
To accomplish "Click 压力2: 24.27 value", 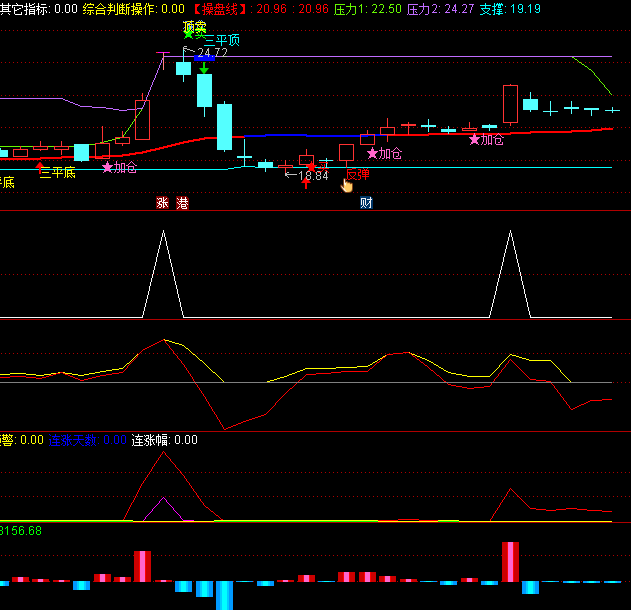I will coord(440,9).
